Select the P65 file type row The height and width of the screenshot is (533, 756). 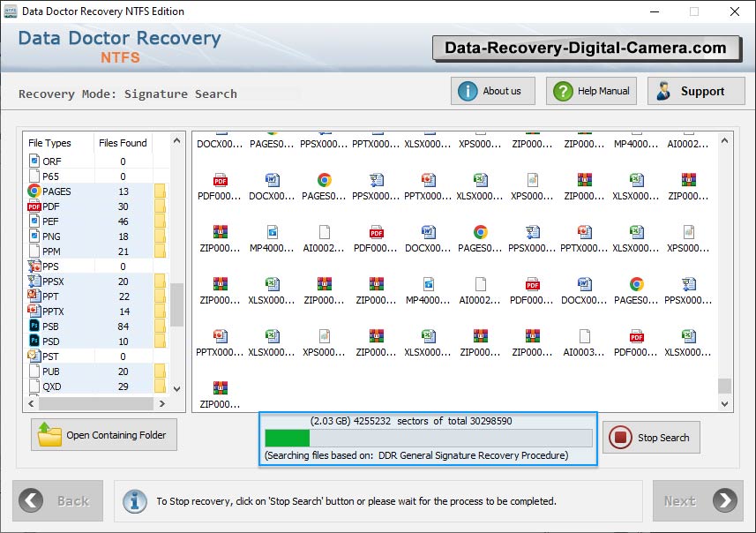[96, 176]
